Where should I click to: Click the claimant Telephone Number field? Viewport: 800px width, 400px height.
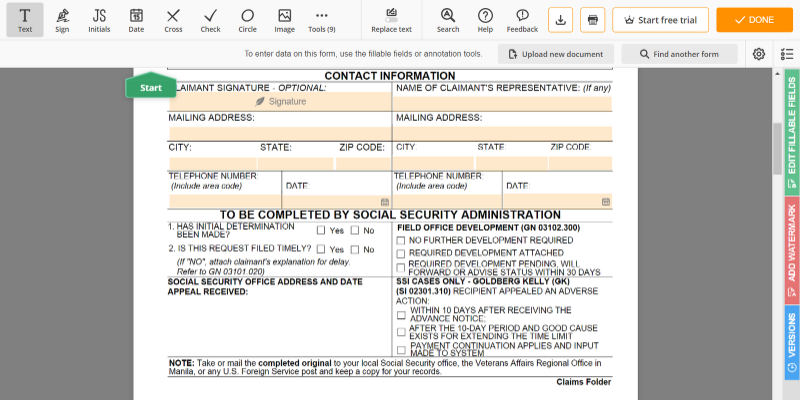click(x=225, y=201)
